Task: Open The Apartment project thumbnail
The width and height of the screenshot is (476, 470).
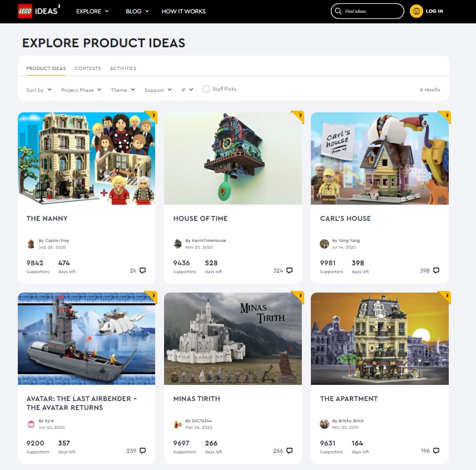Action: (x=380, y=339)
